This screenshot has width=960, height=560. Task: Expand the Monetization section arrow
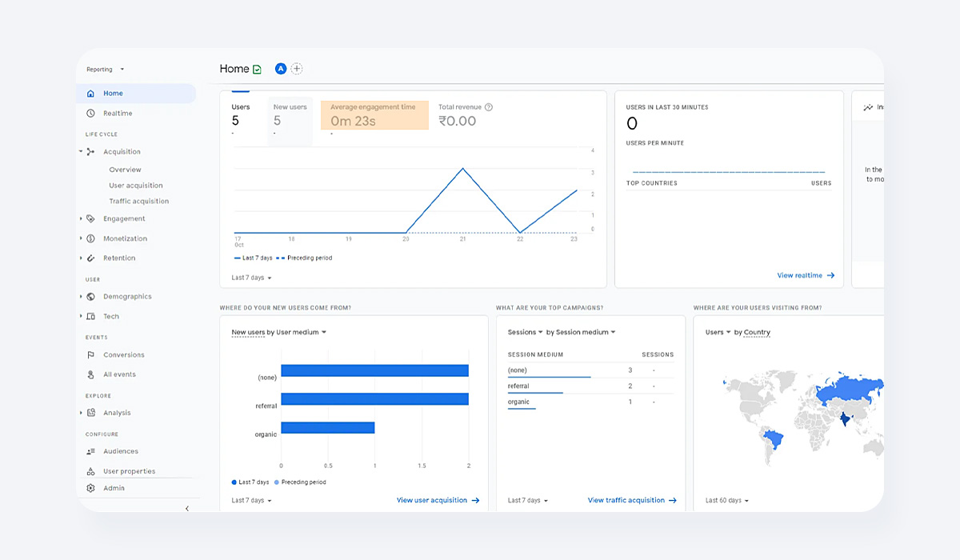point(81,238)
